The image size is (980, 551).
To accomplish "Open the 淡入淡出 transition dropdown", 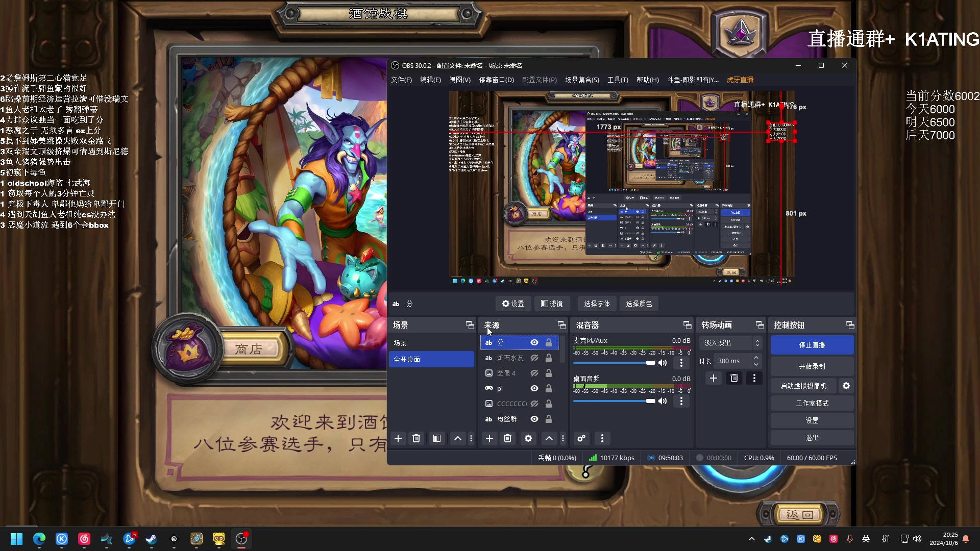I will (x=731, y=343).
